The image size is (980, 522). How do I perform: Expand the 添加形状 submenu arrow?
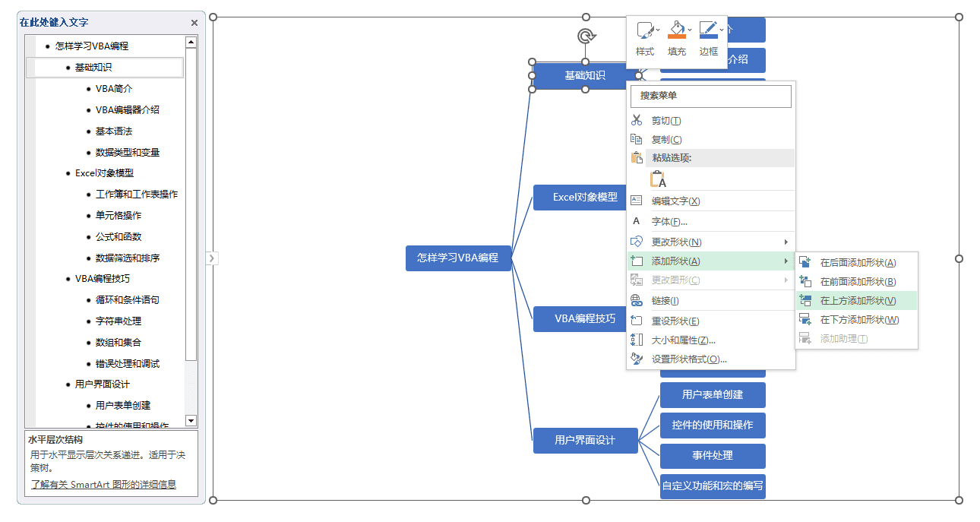tap(786, 261)
